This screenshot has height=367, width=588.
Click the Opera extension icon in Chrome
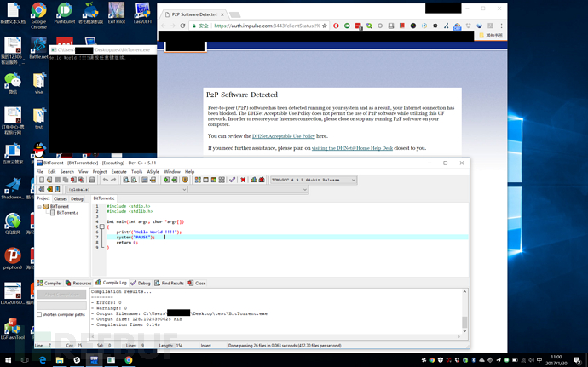click(336, 26)
